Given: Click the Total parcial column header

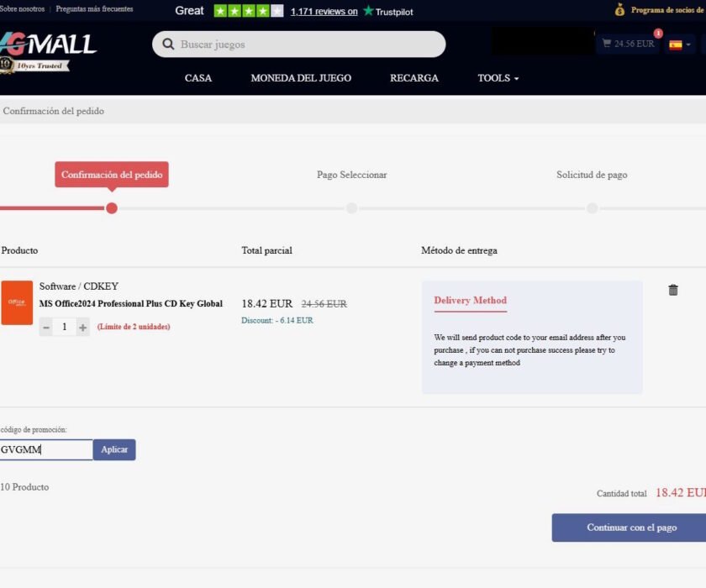Looking at the screenshot, I should coord(266,250).
